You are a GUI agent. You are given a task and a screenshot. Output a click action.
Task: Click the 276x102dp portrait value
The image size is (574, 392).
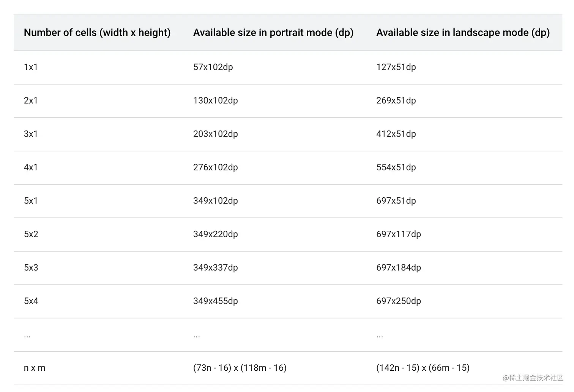tap(216, 167)
